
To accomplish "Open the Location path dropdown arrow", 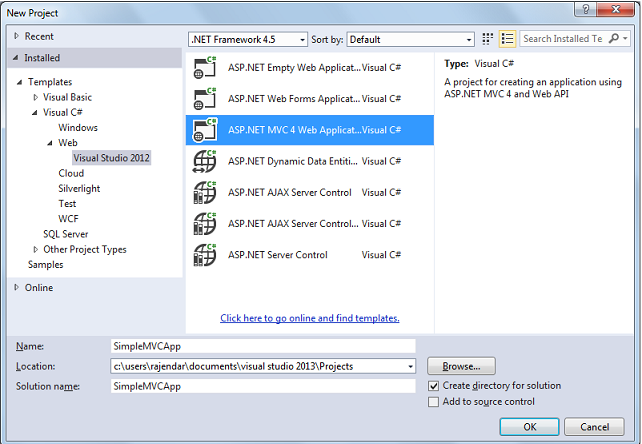I will 410,367.
